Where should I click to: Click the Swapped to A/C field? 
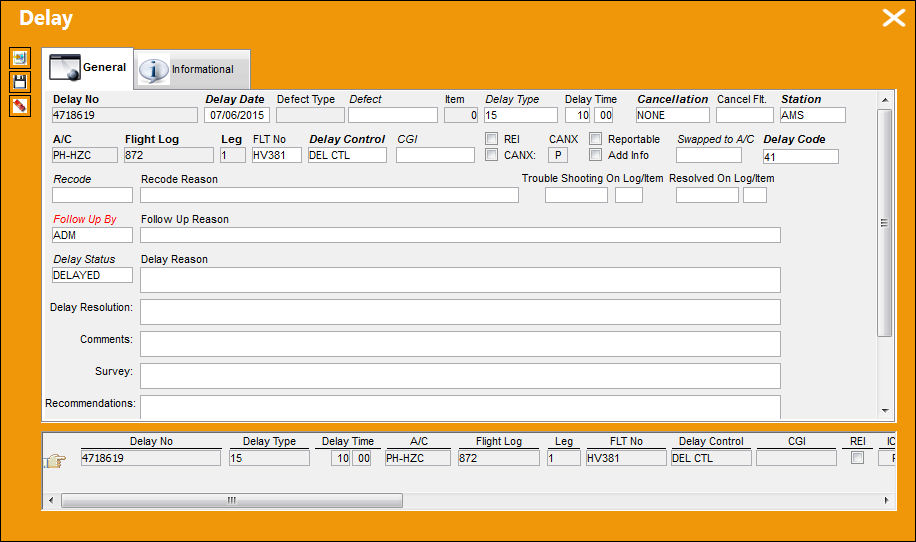point(709,155)
